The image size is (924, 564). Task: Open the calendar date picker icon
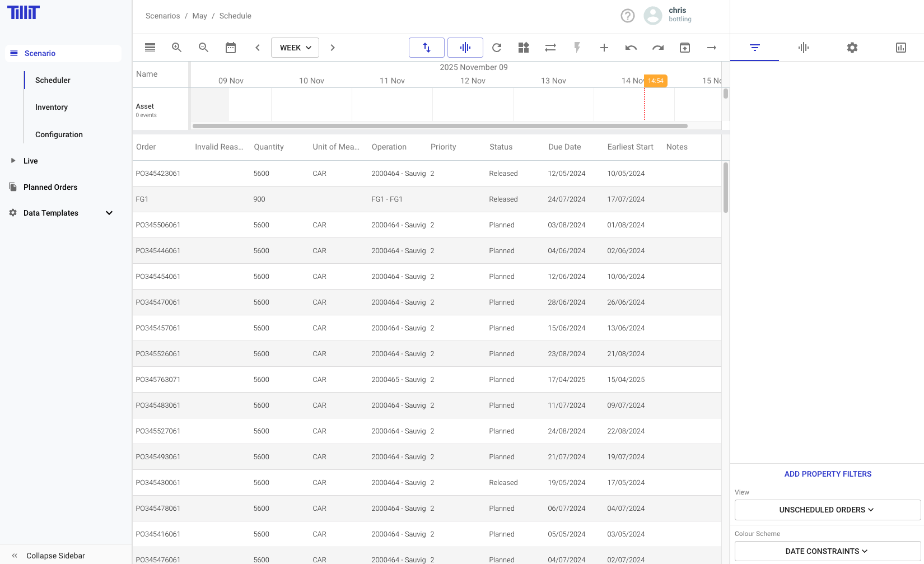pos(231,48)
